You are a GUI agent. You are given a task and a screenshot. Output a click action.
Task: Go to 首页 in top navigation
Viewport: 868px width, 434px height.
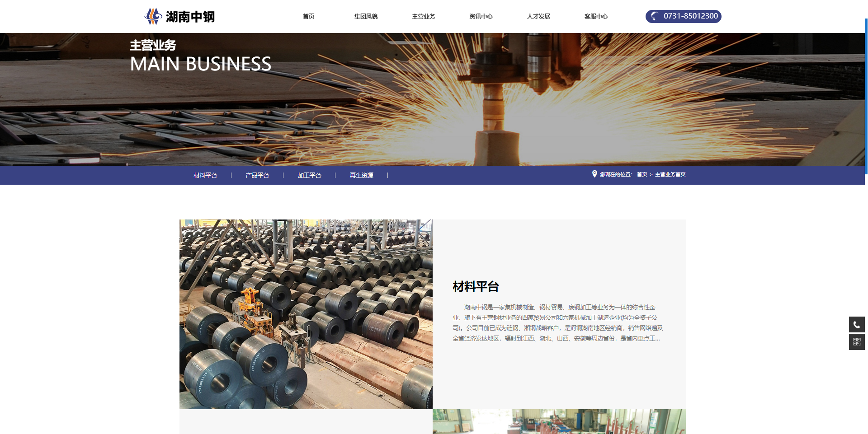(x=308, y=16)
